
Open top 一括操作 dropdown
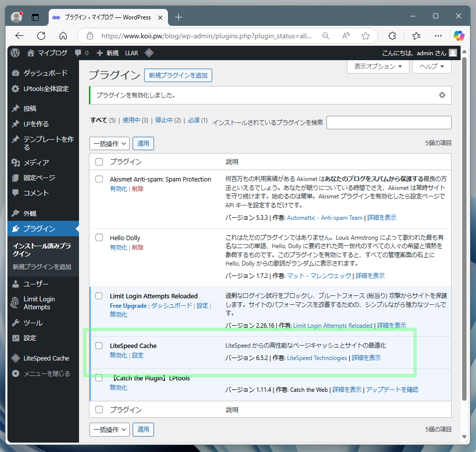click(x=109, y=143)
